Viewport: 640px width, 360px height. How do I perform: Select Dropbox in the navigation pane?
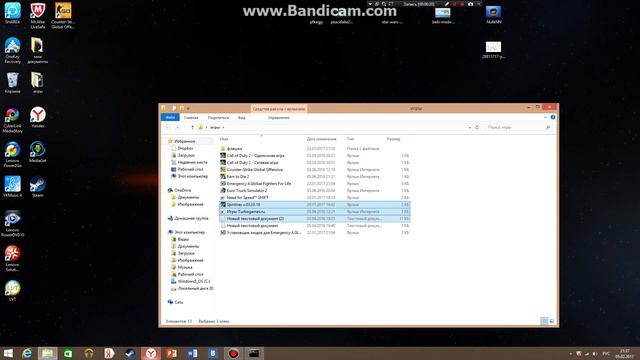pyautogui.click(x=185, y=148)
